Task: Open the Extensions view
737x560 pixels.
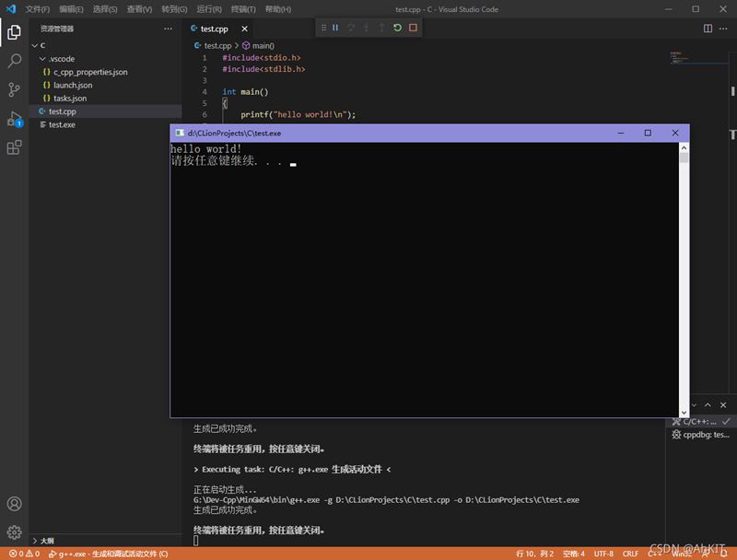Action: [14, 146]
